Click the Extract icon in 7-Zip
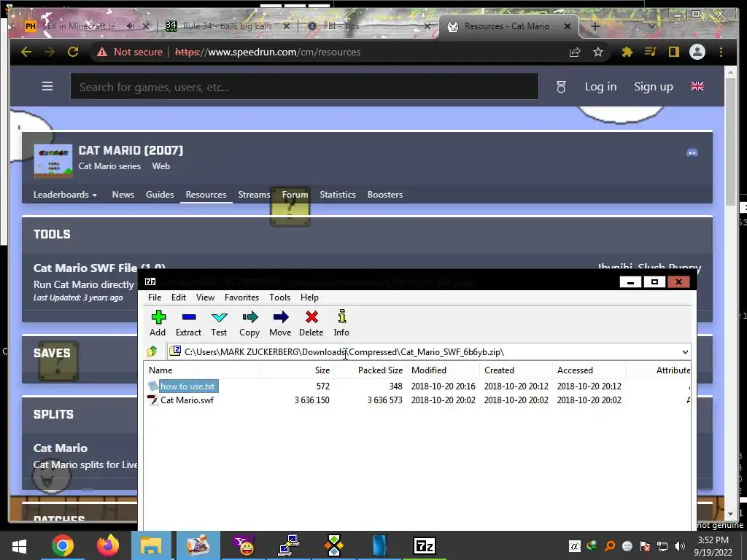This screenshot has width=747, height=560. click(x=189, y=323)
